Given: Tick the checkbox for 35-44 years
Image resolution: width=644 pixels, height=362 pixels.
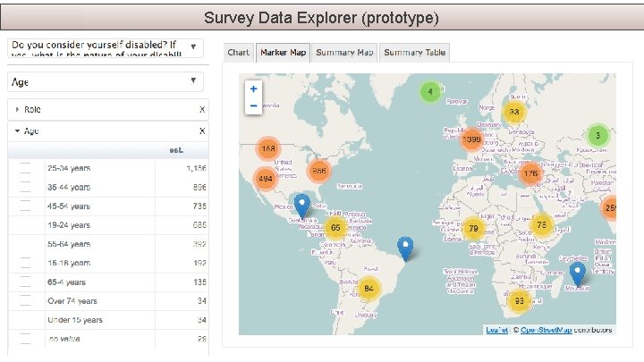Looking at the screenshot, I should 25,187.
